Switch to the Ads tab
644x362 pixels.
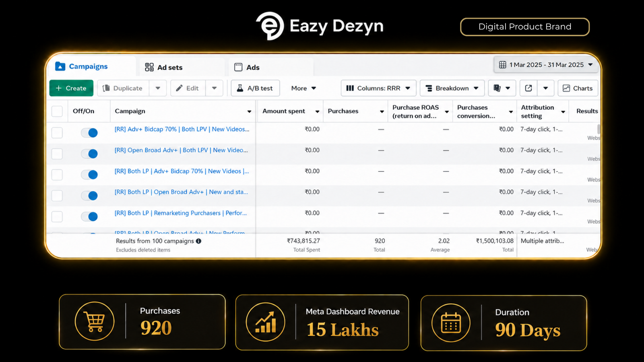click(270, 67)
